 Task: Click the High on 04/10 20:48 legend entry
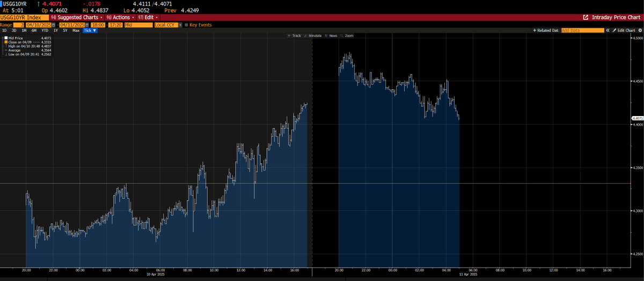tap(27, 46)
